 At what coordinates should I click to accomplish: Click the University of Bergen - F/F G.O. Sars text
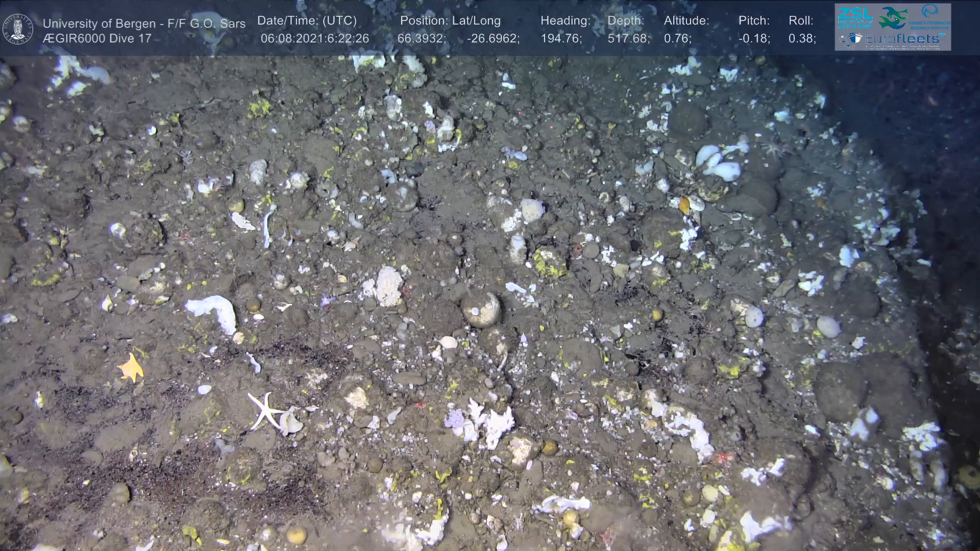(x=144, y=23)
